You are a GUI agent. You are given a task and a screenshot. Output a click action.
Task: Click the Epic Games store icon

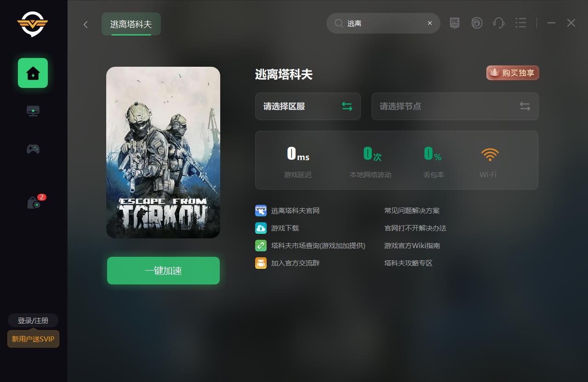tap(455, 23)
